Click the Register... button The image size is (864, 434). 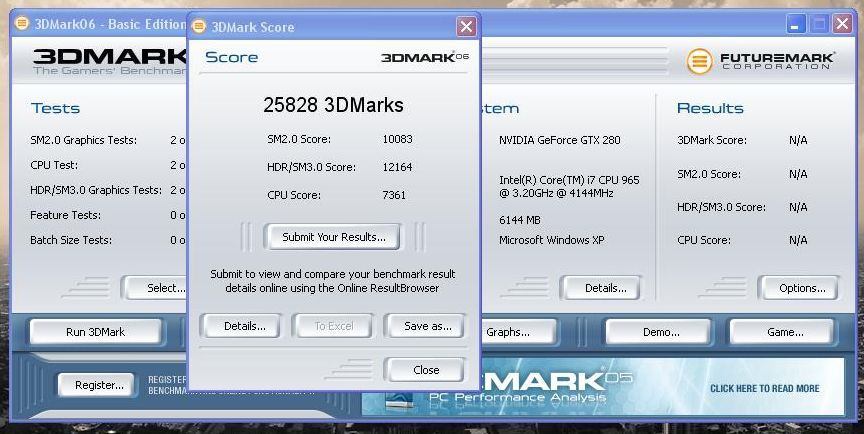[98, 385]
